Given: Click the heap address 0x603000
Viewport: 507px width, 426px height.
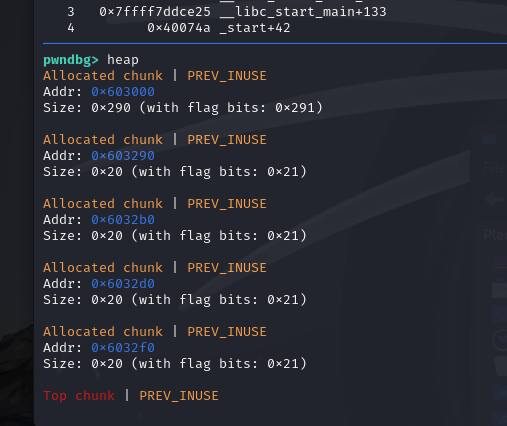Looking at the screenshot, I should [x=123, y=92].
